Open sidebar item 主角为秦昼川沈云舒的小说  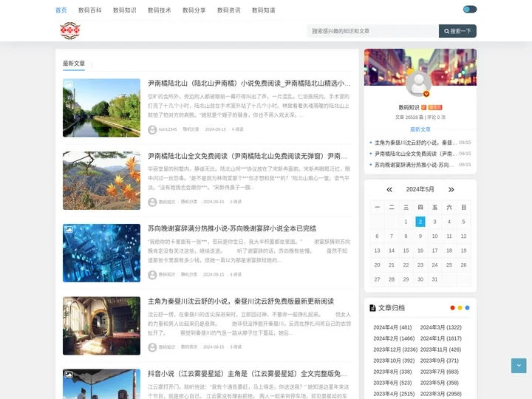415,143
